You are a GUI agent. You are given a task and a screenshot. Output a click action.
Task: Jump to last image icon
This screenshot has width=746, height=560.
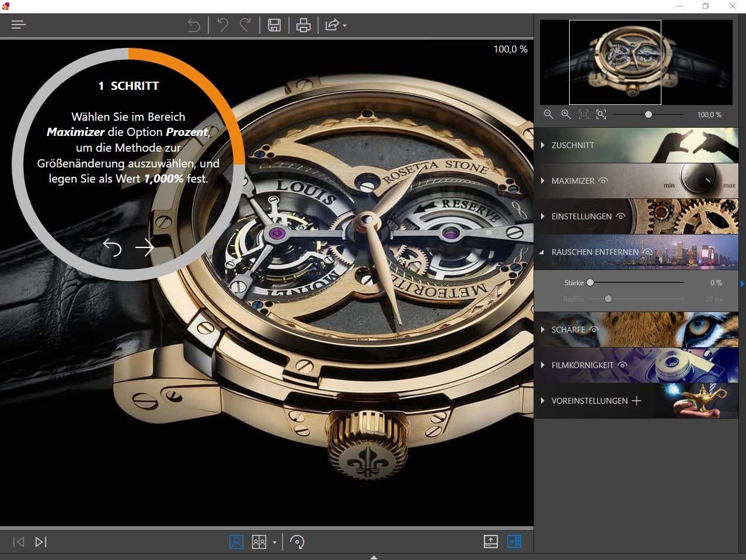(40, 542)
